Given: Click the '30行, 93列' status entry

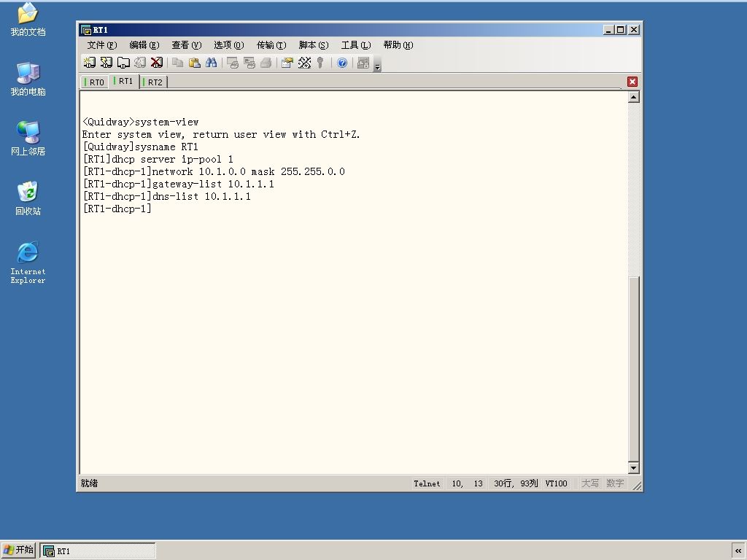Looking at the screenshot, I should pyautogui.click(x=516, y=483).
